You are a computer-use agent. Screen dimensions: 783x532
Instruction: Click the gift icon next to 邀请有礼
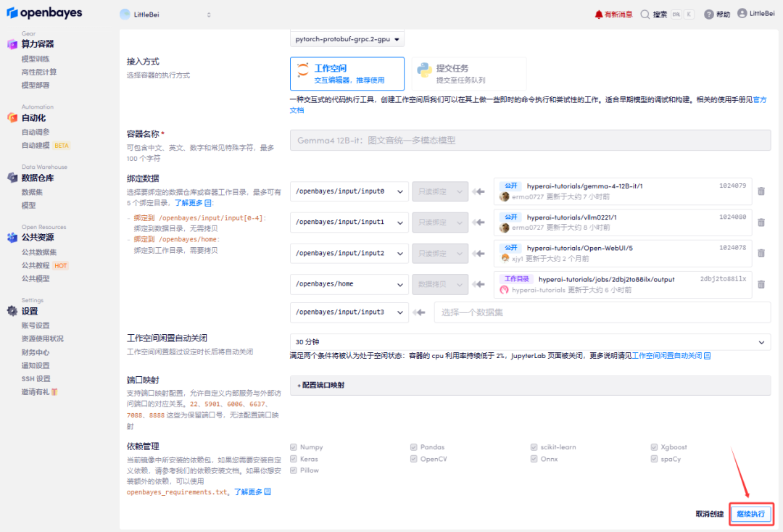pyautogui.click(x=54, y=392)
